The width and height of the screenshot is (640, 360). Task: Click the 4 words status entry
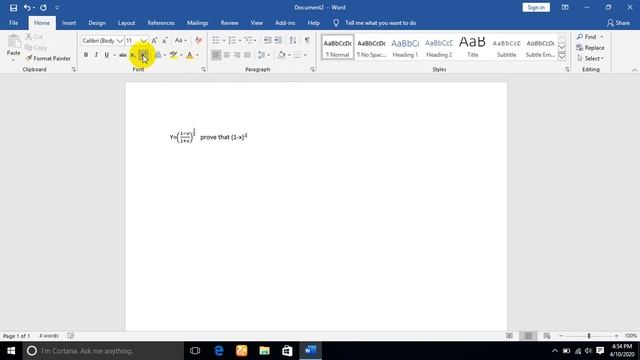49,336
